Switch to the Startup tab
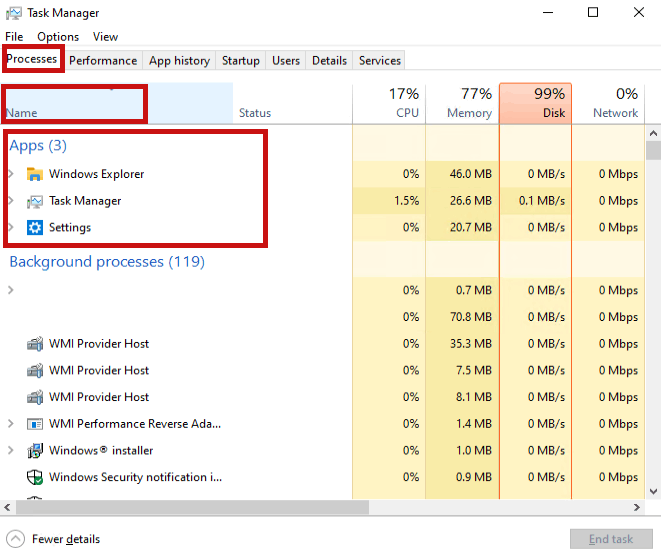 click(241, 61)
